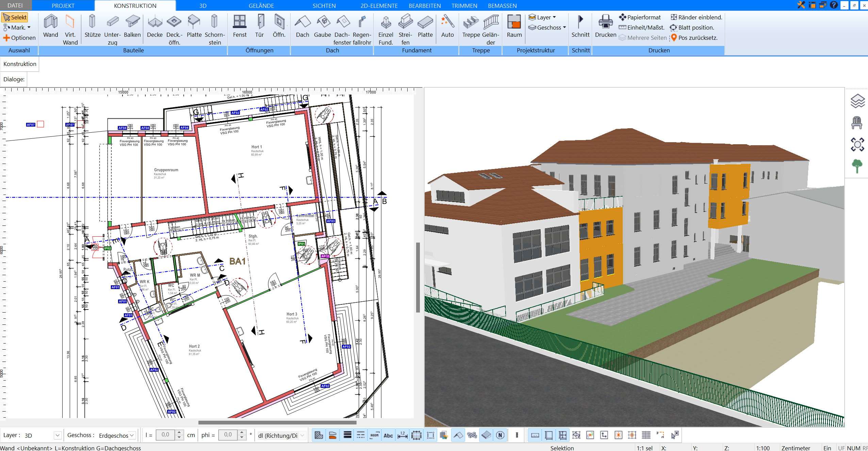Switch to the BEMASSEN tab
The width and height of the screenshot is (868, 451).
coord(502,5)
